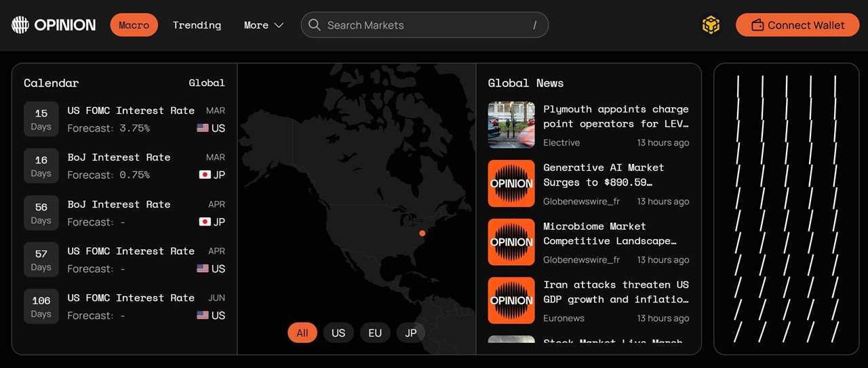Focus the Search Markets input field

click(x=427, y=25)
